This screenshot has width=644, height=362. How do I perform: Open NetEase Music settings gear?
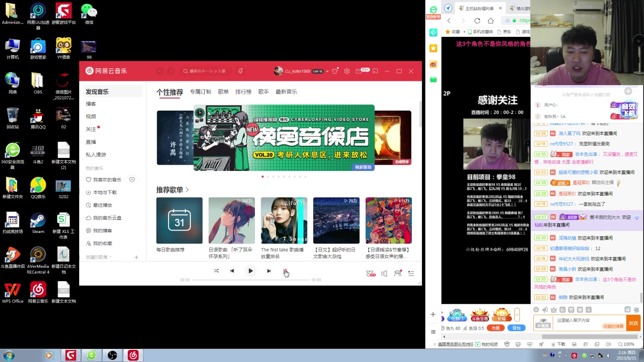point(347,71)
